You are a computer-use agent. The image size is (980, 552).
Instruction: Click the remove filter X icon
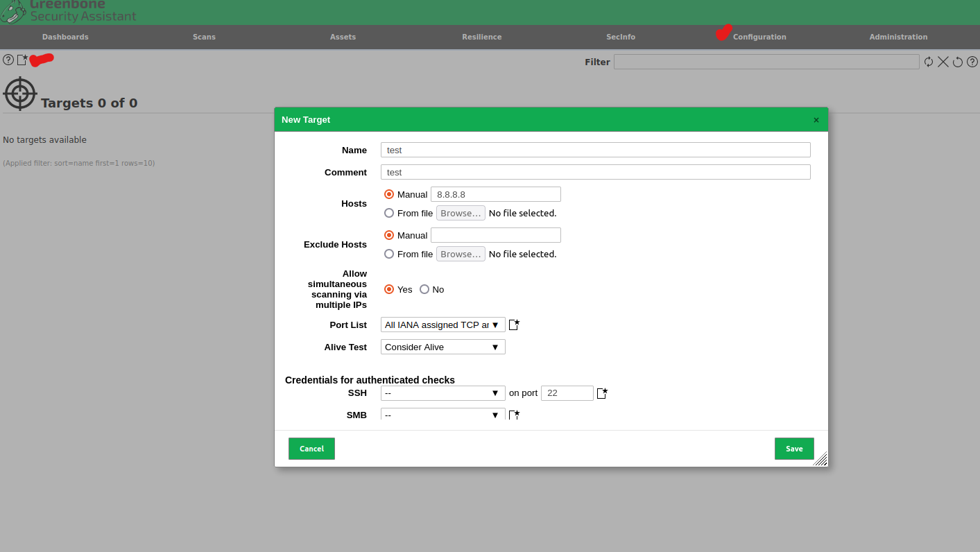pos(943,62)
